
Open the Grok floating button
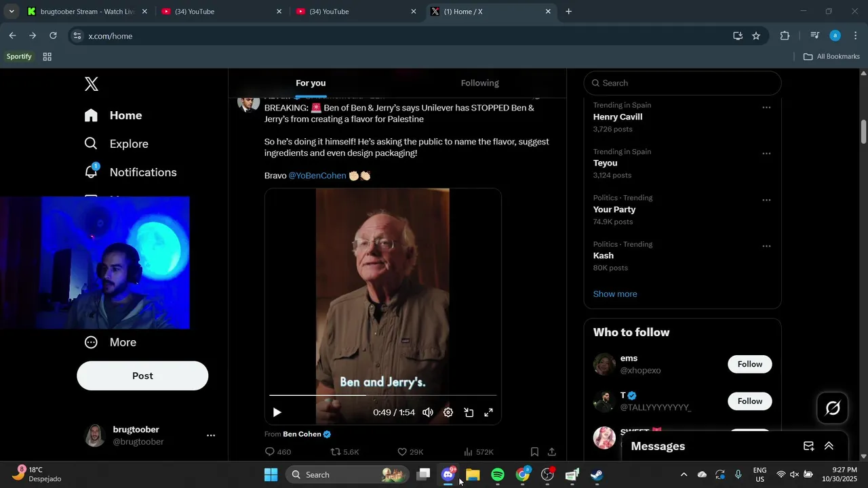coord(833,408)
